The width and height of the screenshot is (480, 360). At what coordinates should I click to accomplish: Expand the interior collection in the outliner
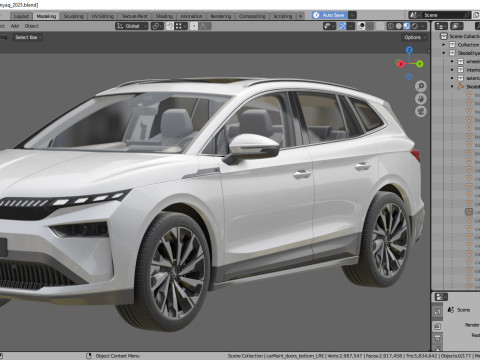pyautogui.click(x=452, y=70)
